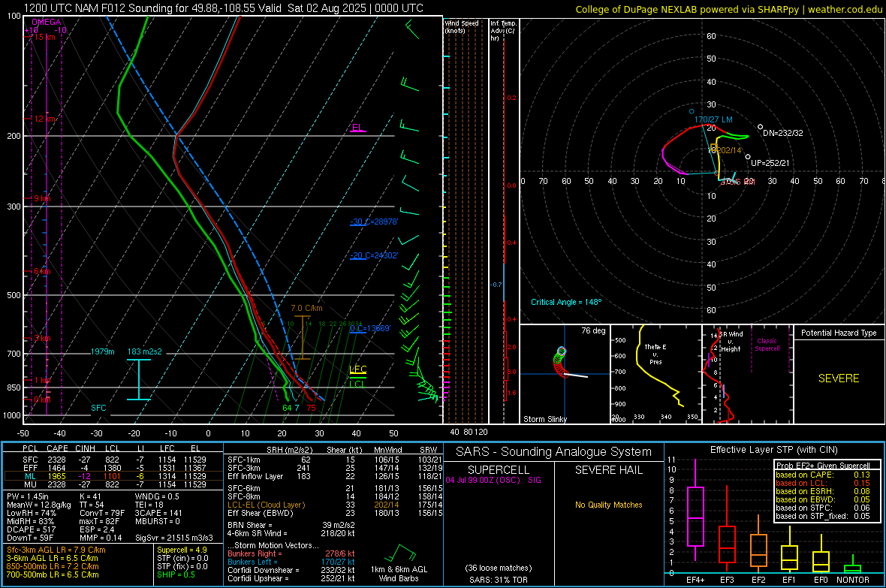
Task: Click the 'based on CAPE: 0.13' probability line
Action: tap(823, 475)
